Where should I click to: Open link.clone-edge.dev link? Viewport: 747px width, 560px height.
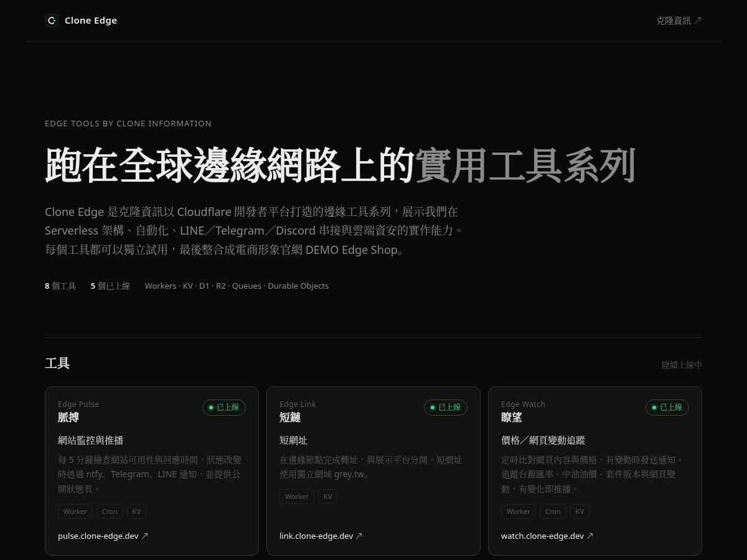(x=321, y=536)
